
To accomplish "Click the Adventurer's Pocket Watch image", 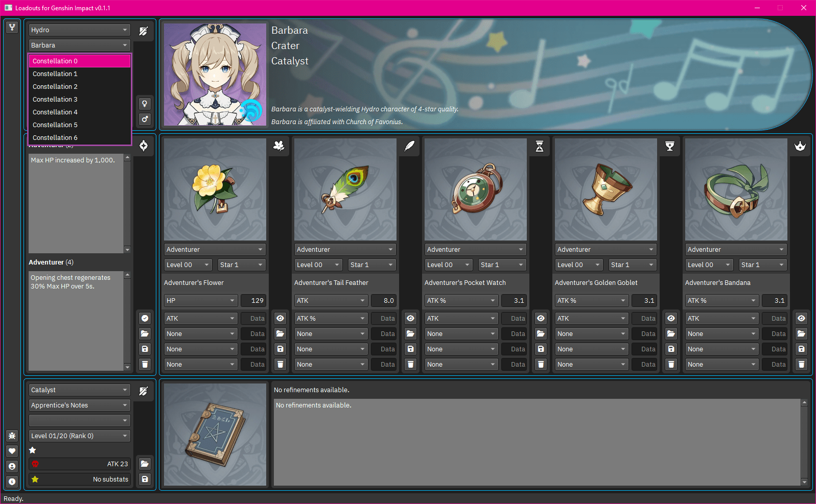I will pyautogui.click(x=476, y=189).
